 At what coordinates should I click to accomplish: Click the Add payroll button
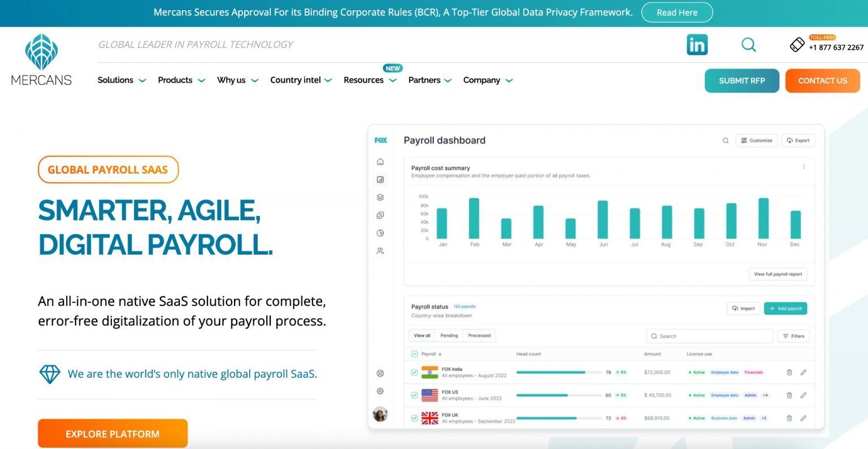pos(785,308)
